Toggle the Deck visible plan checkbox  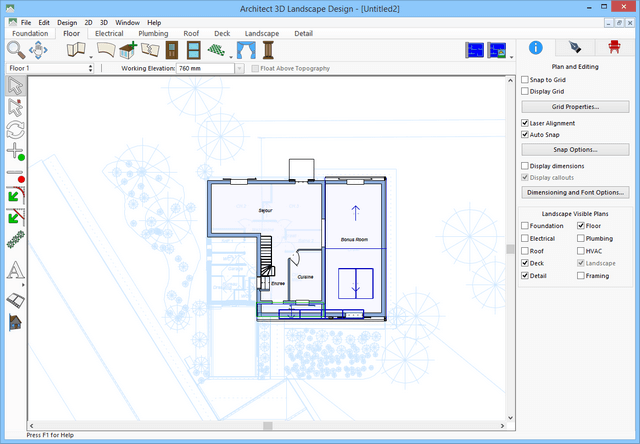coord(526,263)
